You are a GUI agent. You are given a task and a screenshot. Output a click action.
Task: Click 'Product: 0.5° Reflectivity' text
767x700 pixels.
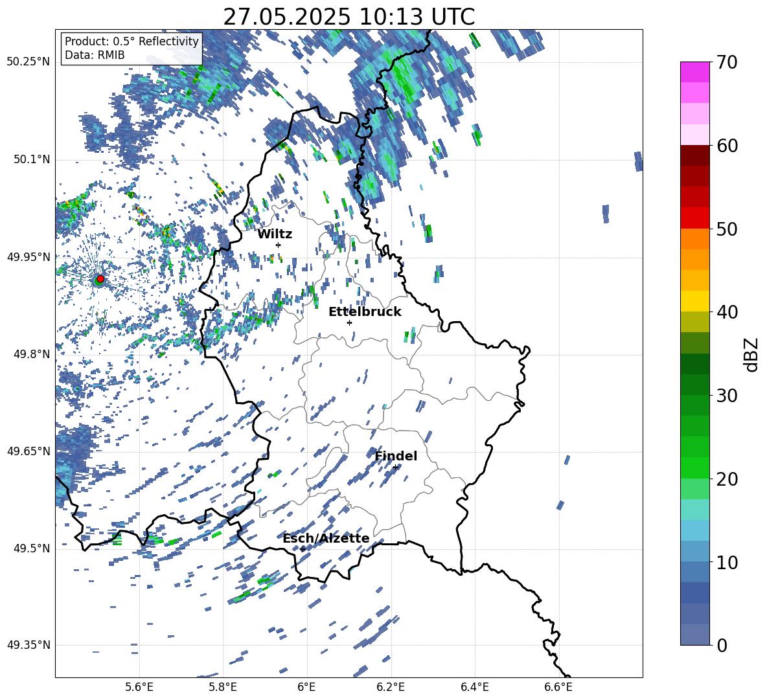[x=132, y=41]
